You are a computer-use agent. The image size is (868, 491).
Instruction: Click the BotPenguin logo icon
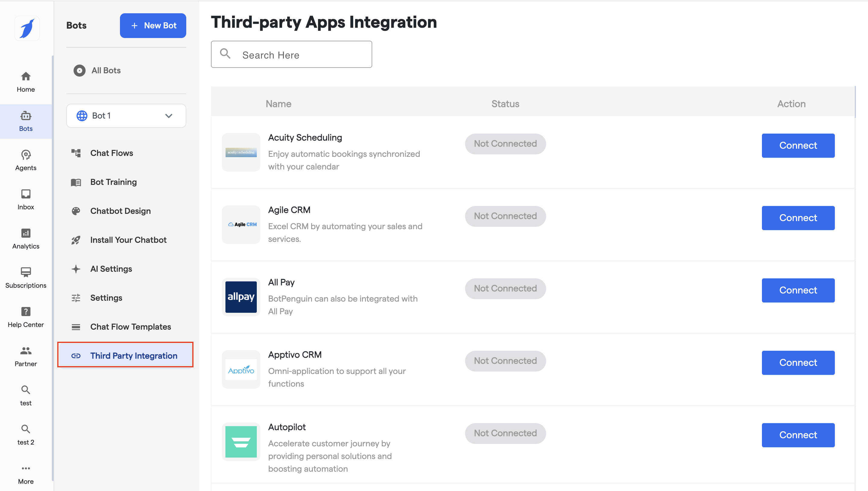pyautogui.click(x=27, y=28)
